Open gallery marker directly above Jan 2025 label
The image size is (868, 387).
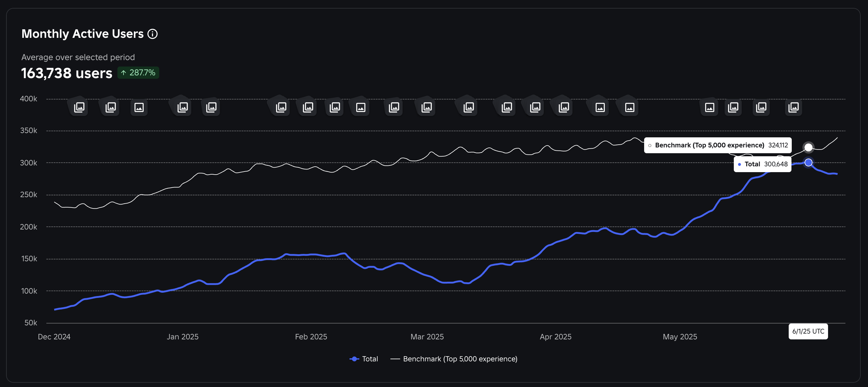[183, 107]
